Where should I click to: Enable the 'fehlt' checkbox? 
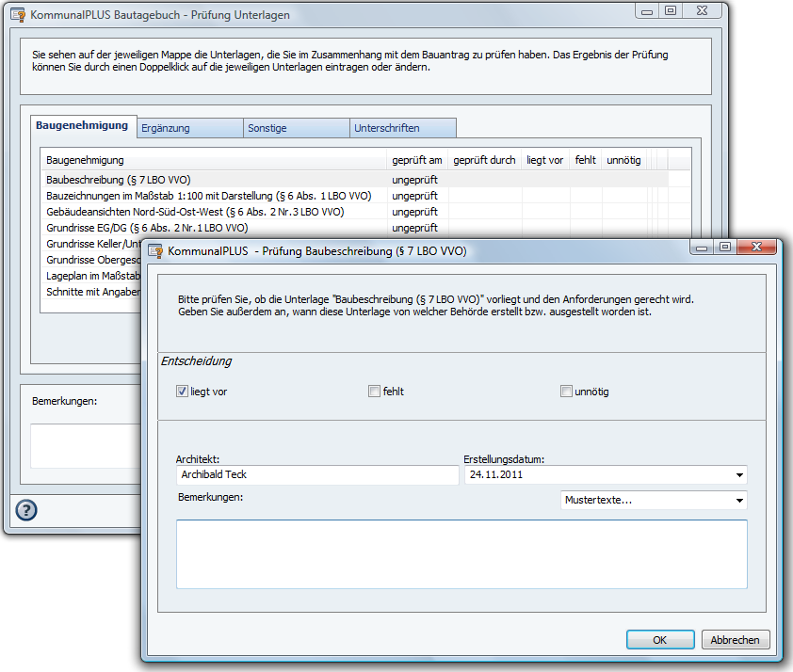click(375, 392)
